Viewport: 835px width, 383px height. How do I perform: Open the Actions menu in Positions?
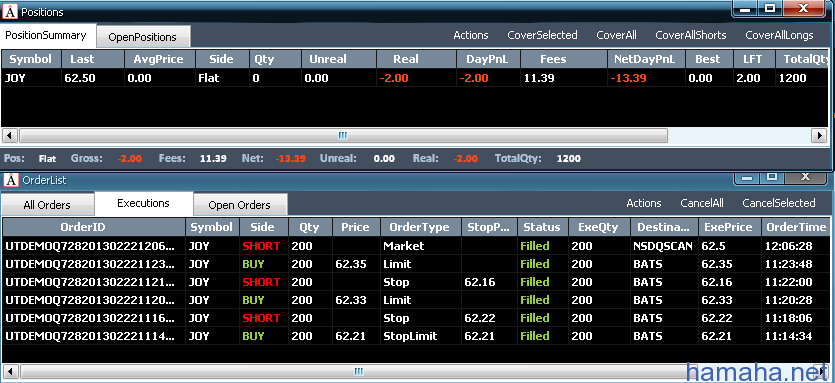471,35
